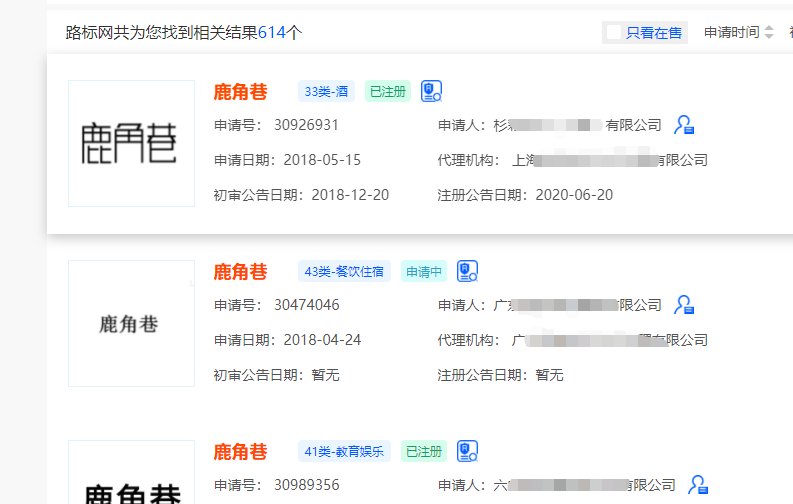Sort results by 申请时间

coord(739,32)
